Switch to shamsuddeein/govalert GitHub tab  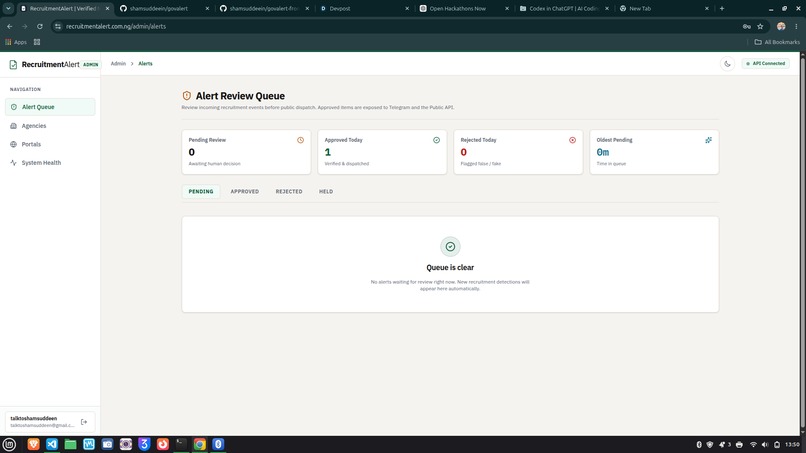tap(164, 8)
